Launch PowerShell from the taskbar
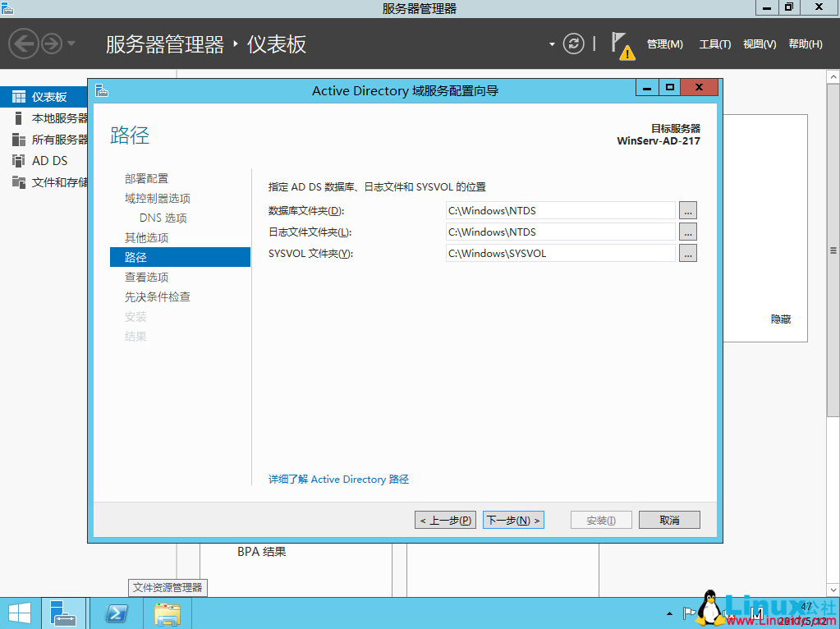 [116, 613]
